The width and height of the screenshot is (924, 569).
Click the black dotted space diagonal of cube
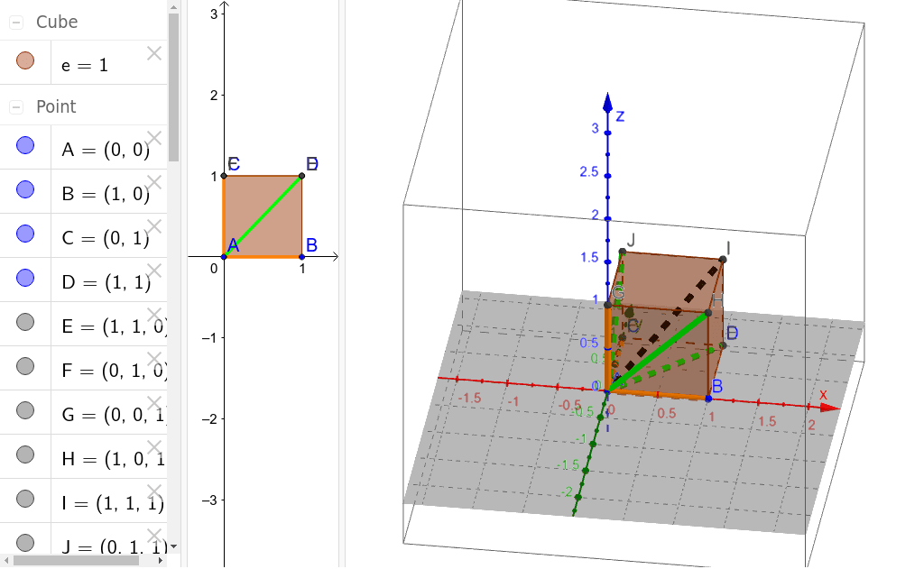point(666,326)
